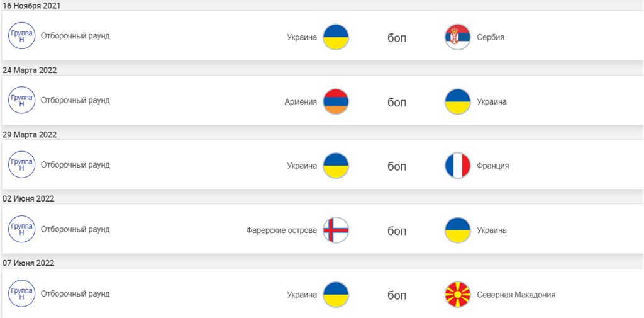
Task: Open the Армения team link
Action: [301, 102]
